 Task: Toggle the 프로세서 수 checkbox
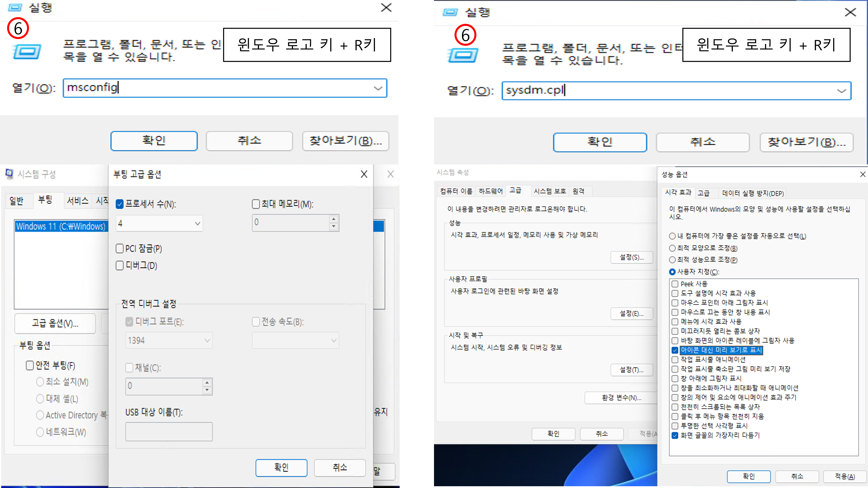click(x=120, y=204)
